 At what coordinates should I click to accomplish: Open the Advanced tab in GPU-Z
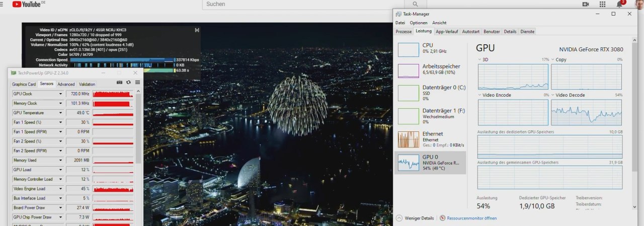(66, 84)
